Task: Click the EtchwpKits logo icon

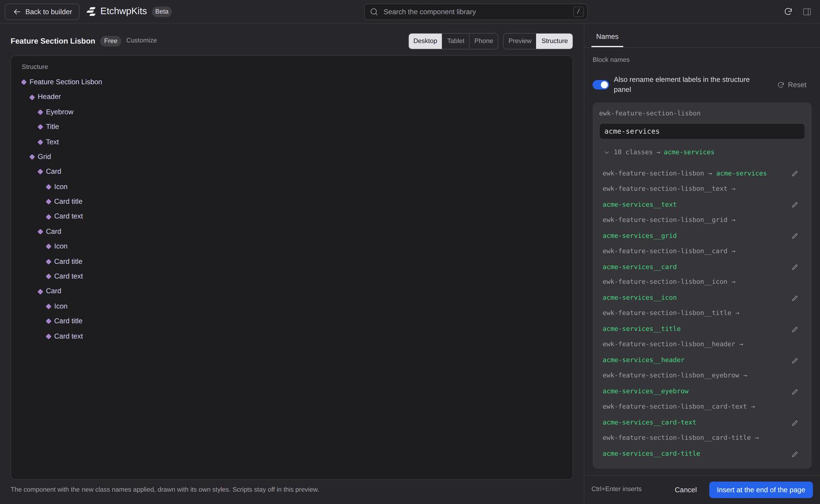Action: coord(91,12)
